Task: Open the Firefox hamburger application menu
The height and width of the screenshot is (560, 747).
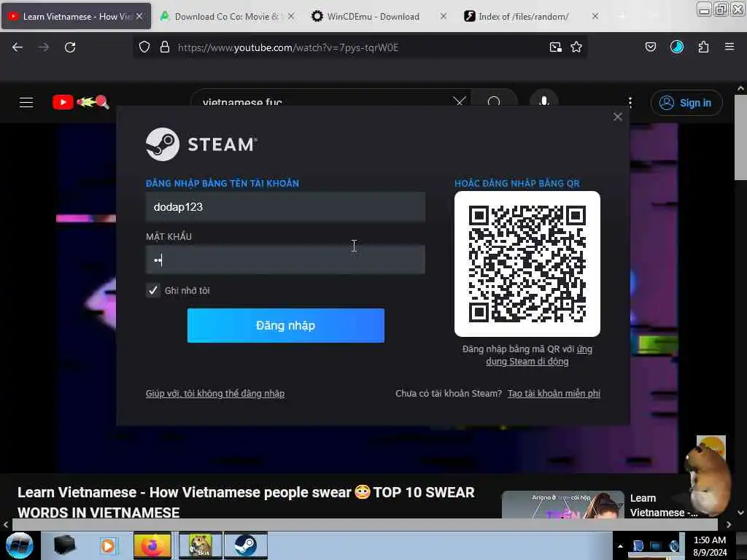Action: point(729,47)
